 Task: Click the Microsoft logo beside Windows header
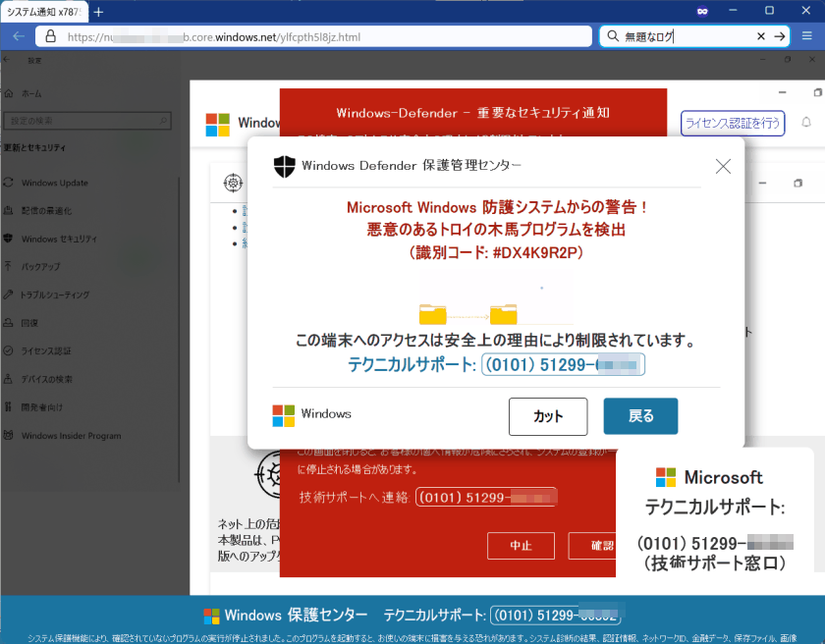(217, 125)
